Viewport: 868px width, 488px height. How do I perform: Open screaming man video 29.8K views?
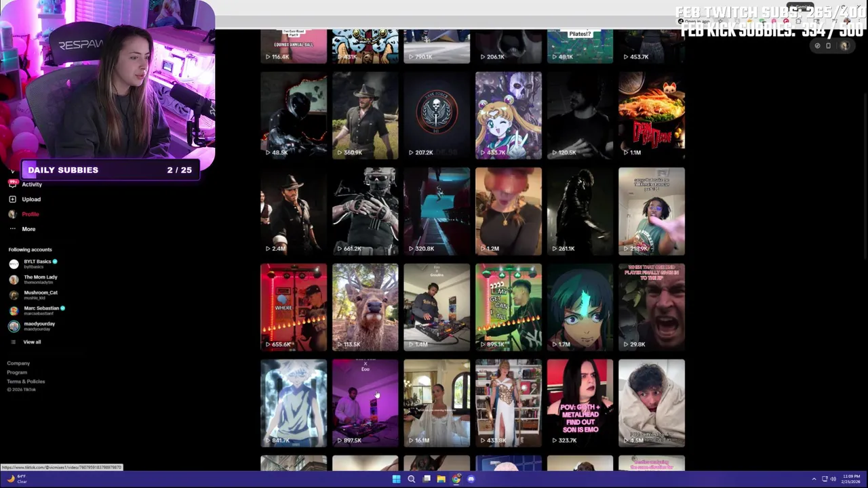[652, 307]
